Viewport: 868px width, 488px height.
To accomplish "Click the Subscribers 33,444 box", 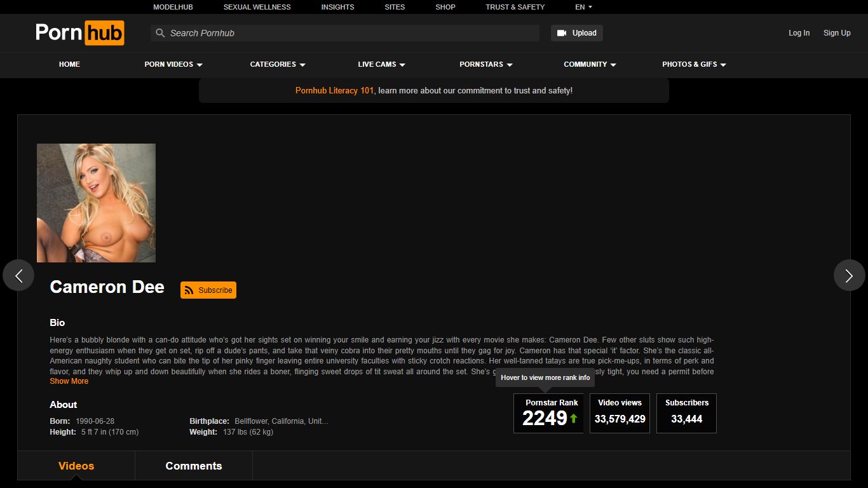I will click(x=686, y=413).
